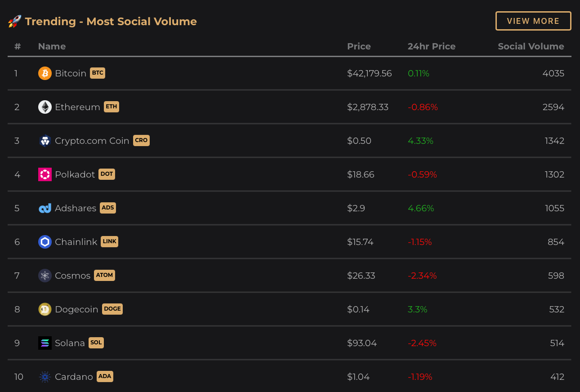This screenshot has width=580, height=392.
Task: Click the Cosmos logo icon
Action: point(45,276)
